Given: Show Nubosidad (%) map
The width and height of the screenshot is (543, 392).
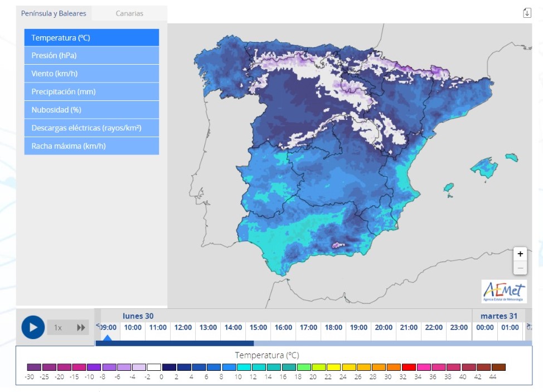Looking at the screenshot, I should click(91, 110).
